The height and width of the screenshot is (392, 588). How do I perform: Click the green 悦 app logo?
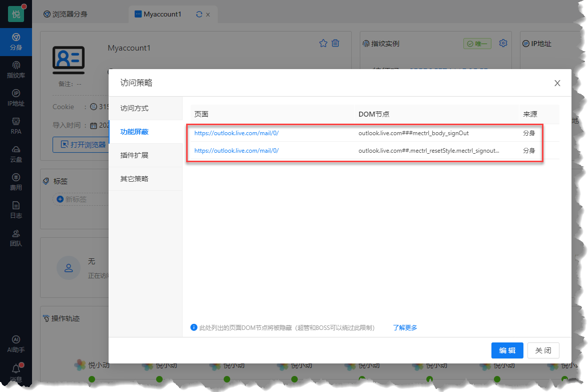pyautogui.click(x=16, y=14)
